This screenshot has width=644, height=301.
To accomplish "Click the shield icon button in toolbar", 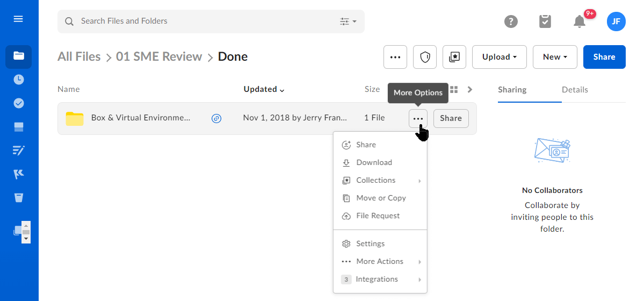I will 425,57.
